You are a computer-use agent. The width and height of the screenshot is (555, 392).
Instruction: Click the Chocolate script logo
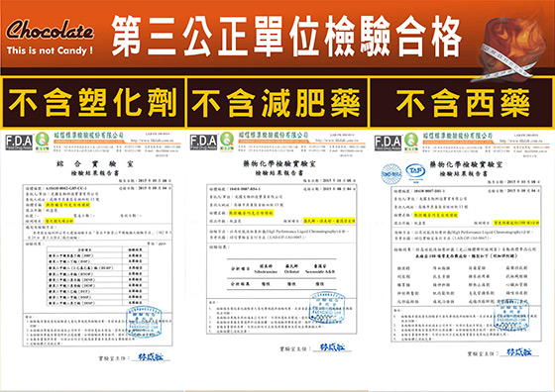pyautogui.click(x=50, y=29)
